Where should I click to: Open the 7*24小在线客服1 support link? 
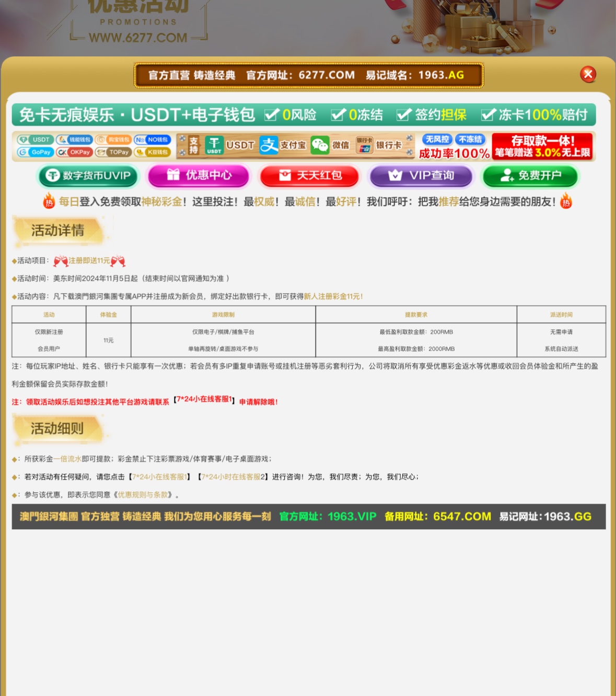click(x=159, y=477)
